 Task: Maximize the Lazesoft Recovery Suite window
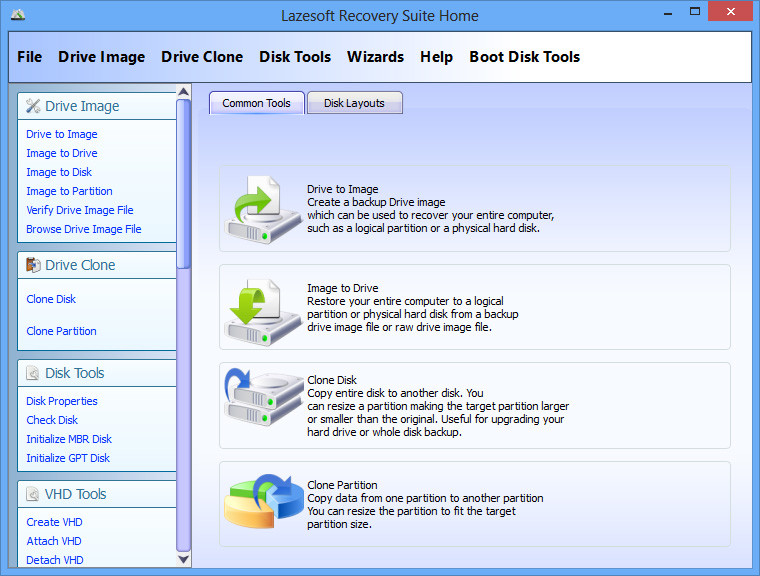pos(695,12)
